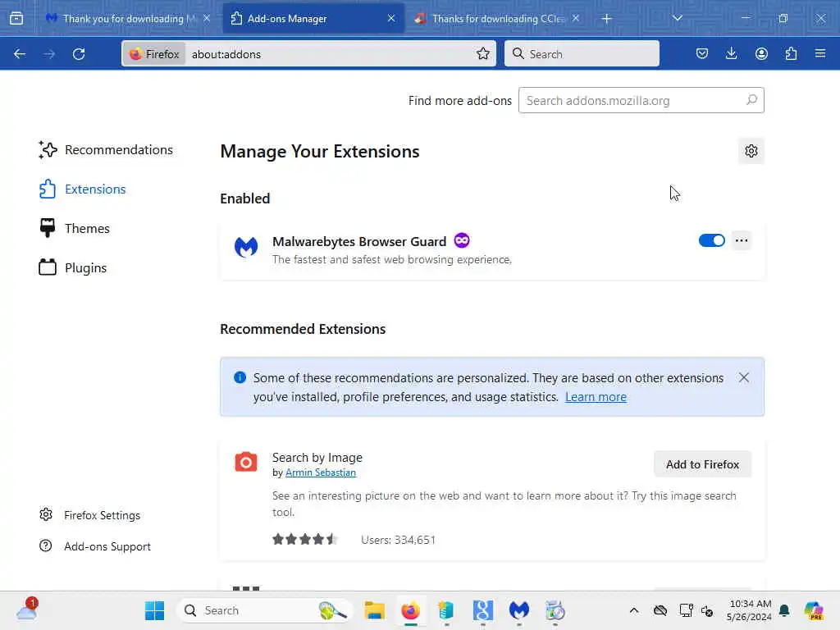Dismiss the personalized recommendations notice
The image size is (840, 630).
(x=743, y=377)
